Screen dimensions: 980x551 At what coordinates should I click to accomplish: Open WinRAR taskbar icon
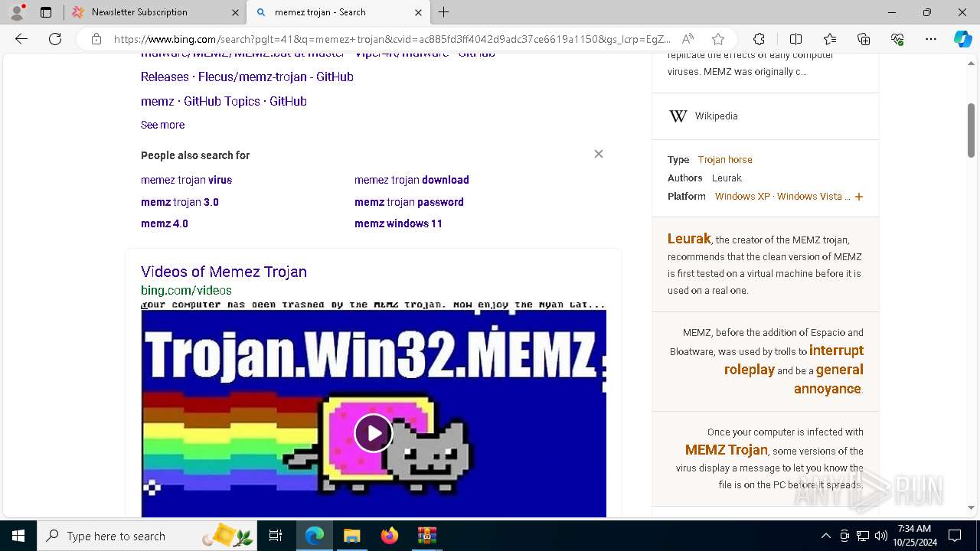pos(426,536)
